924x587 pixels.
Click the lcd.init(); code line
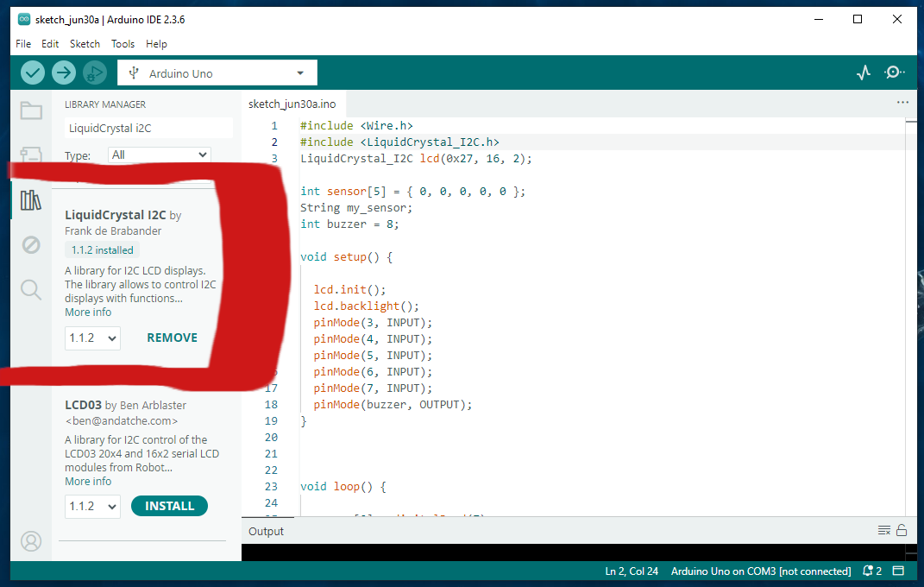click(349, 289)
